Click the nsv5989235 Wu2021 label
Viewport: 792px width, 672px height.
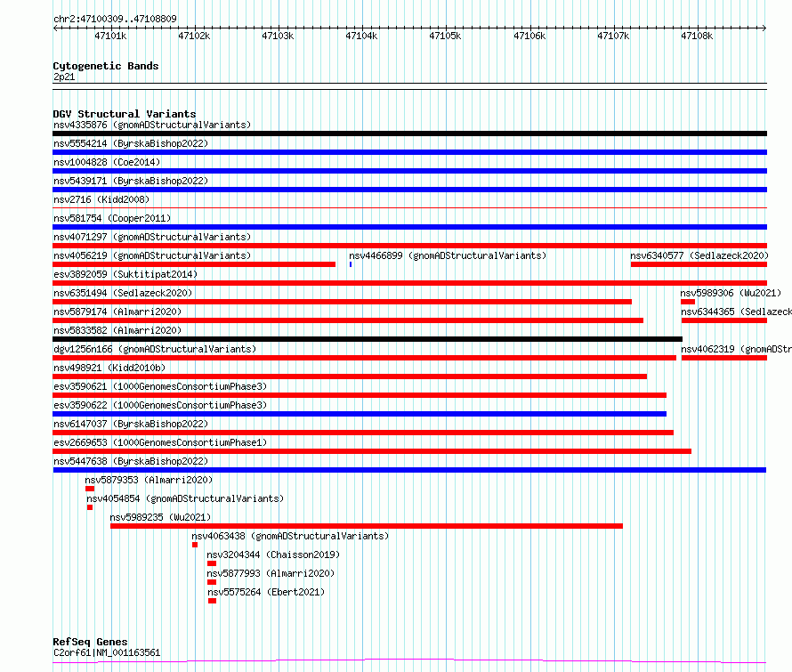point(160,517)
